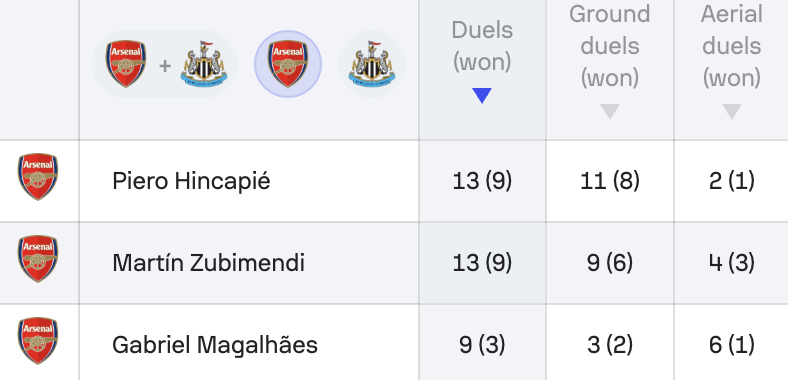Select Magalhães's 6 (1) aerial duels cell
Viewport: 788px width, 380px height.
[x=732, y=345]
